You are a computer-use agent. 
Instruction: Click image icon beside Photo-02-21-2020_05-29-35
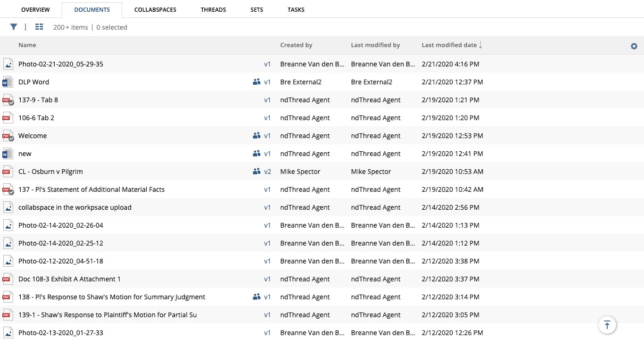point(8,64)
